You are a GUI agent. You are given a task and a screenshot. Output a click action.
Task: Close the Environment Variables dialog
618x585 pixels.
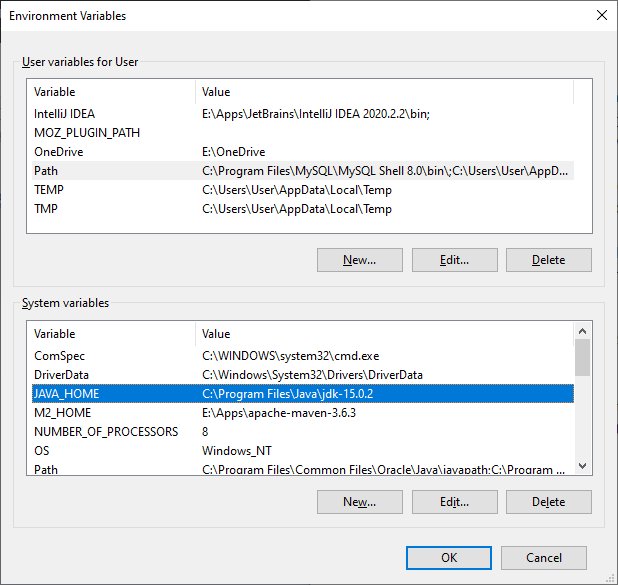(601, 16)
